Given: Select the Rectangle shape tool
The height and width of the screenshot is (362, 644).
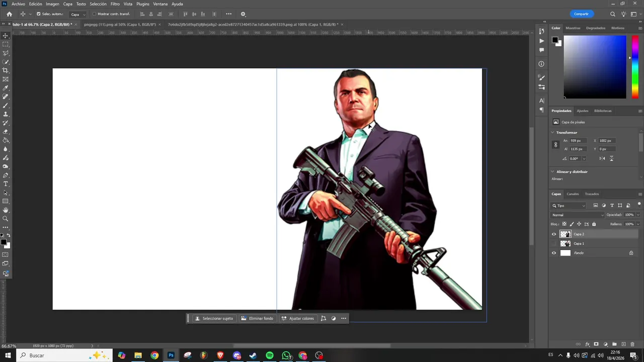Looking at the screenshot, I should pyautogui.click(x=6, y=202).
